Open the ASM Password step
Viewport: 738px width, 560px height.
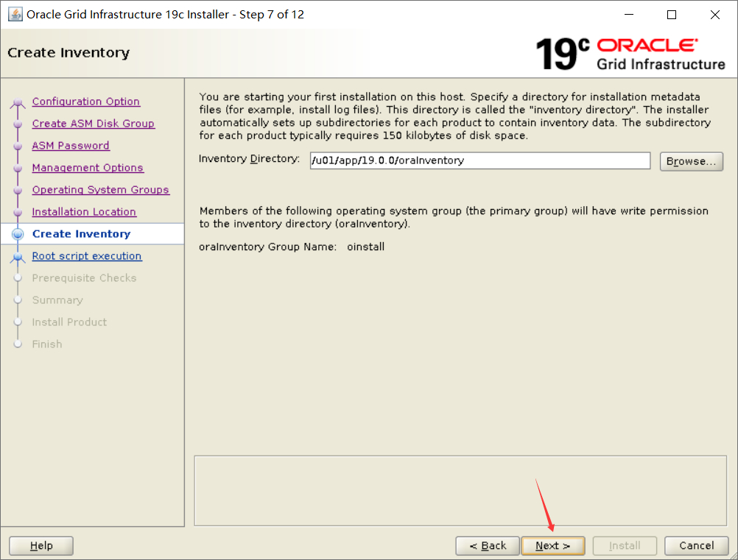coord(71,146)
